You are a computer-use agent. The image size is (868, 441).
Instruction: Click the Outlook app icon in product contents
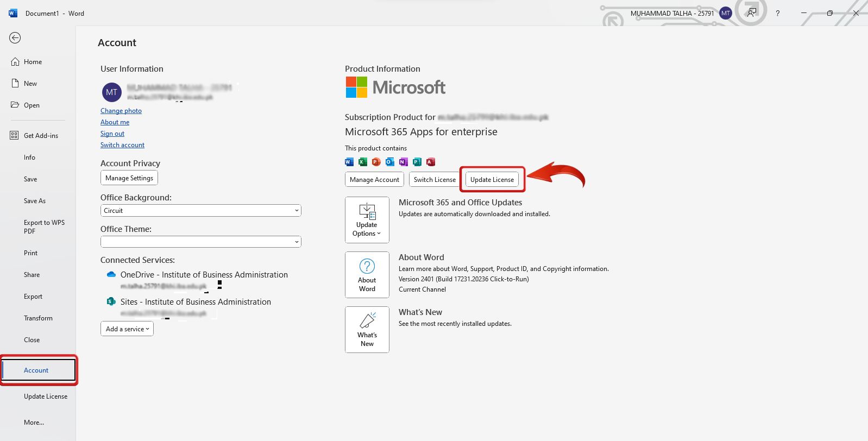pyautogui.click(x=390, y=162)
